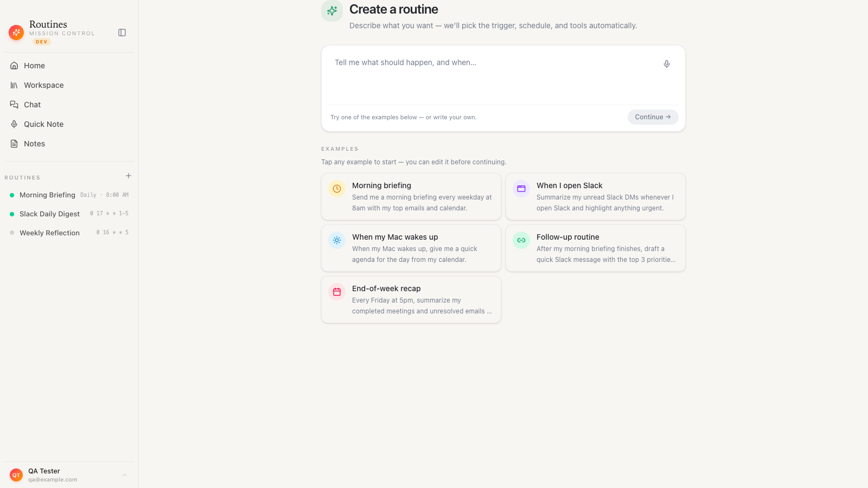Choose the When I open Slack example
Screen dimensions: 868x488
pos(596,197)
